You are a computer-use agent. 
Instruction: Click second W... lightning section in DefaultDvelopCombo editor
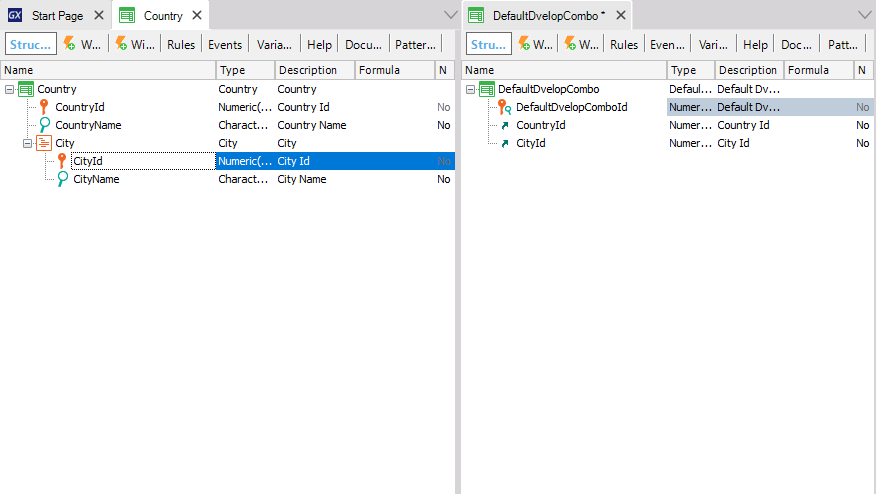click(581, 44)
